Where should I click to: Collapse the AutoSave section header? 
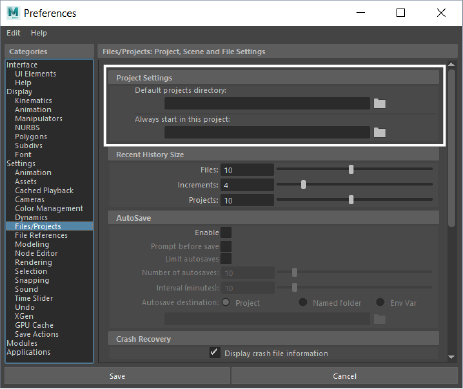tap(273, 218)
